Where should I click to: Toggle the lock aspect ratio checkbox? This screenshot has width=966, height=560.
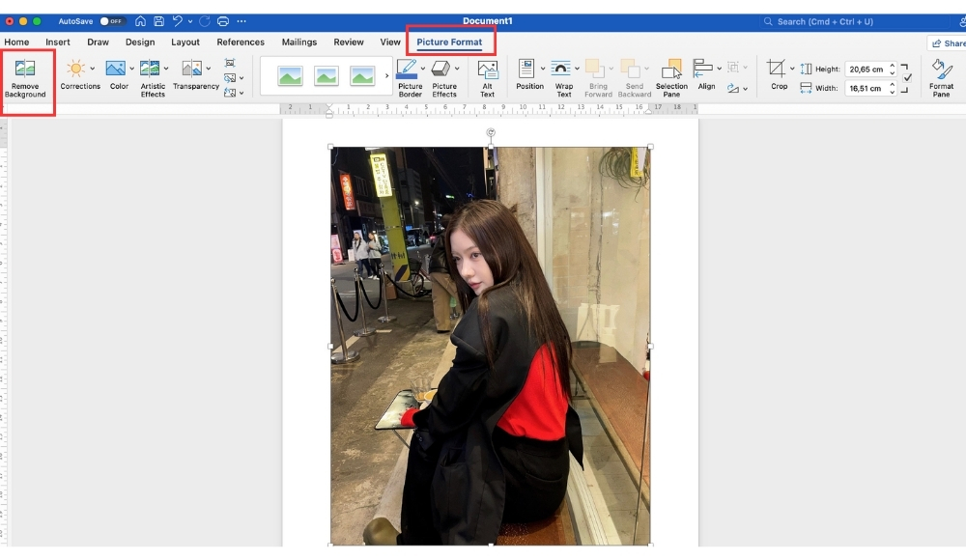coord(906,78)
